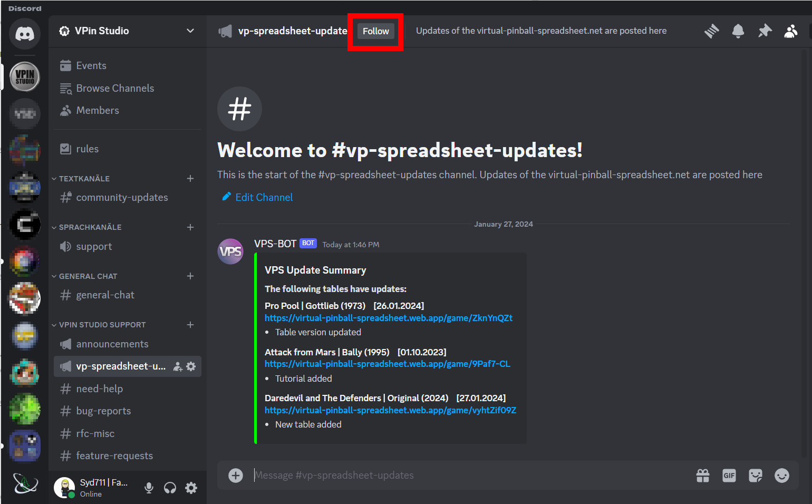Click the Edit Channel link
This screenshot has height=504, width=812.
click(x=257, y=197)
